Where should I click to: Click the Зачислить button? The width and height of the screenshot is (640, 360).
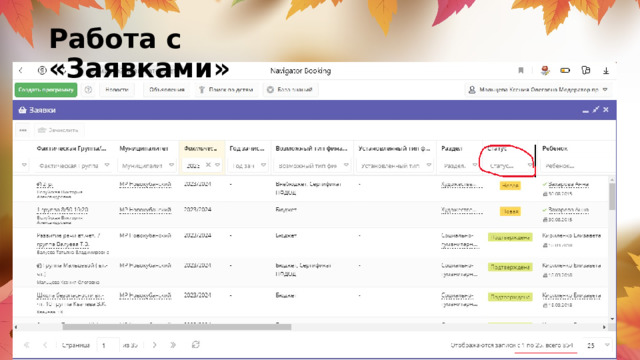click(58, 130)
